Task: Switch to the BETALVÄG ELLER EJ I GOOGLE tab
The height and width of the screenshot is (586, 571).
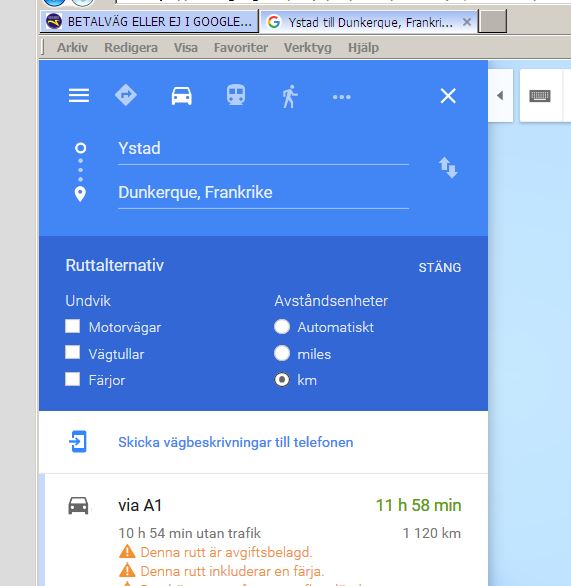Action: 149,22
